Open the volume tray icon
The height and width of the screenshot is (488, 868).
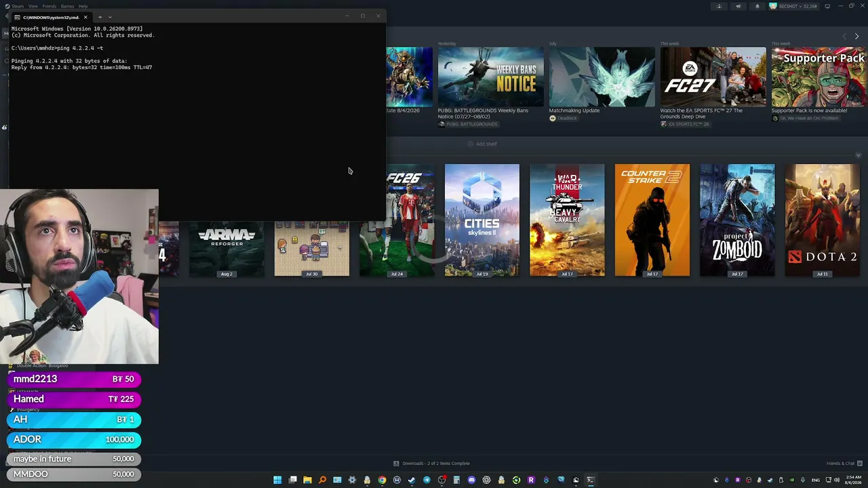coord(837,480)
